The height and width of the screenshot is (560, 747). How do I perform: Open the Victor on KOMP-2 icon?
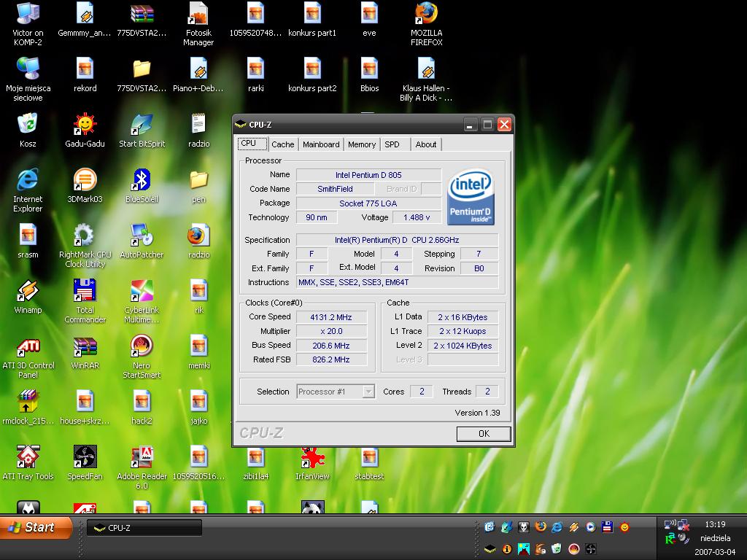[x=28, y=24]
